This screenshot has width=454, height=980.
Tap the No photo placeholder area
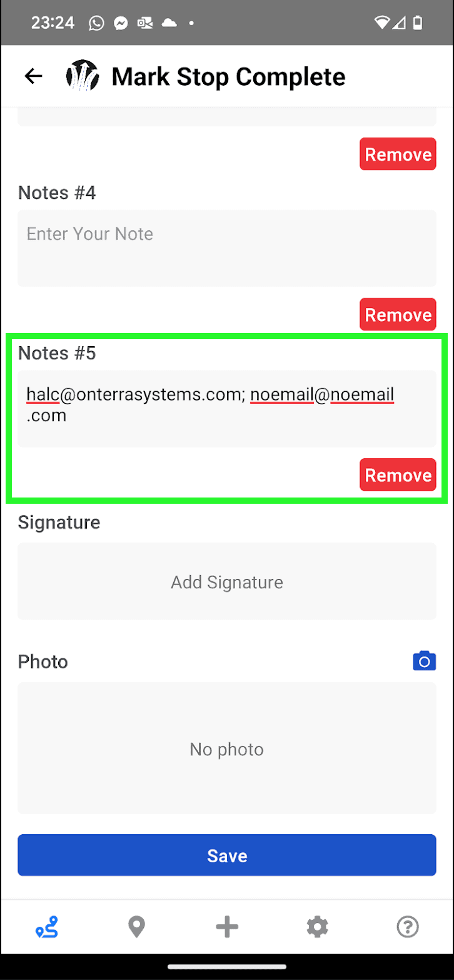(227, 748)
